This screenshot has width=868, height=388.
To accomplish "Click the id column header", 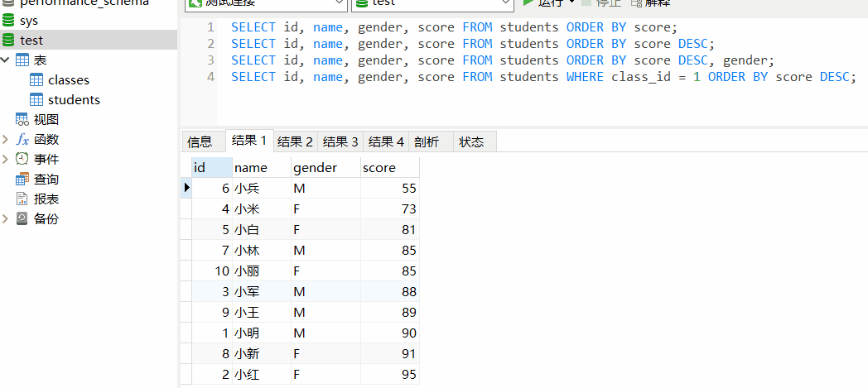I will point(212,167).
